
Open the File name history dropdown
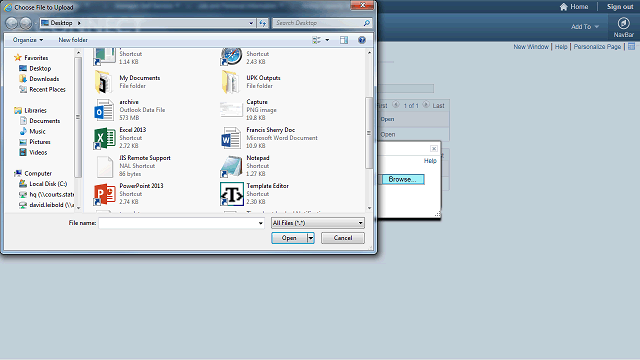260,223
